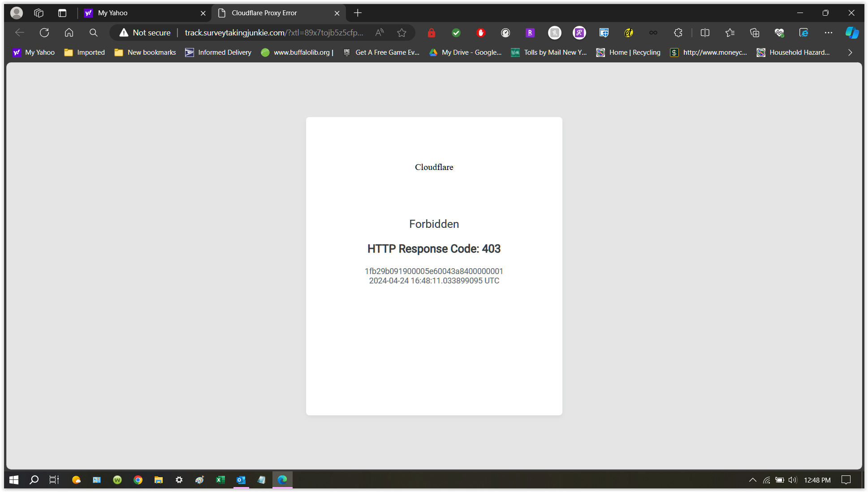This screenshot has height=492, width=868.
Task: Open the Copilot sidebar icon
Action: point(852,33)
